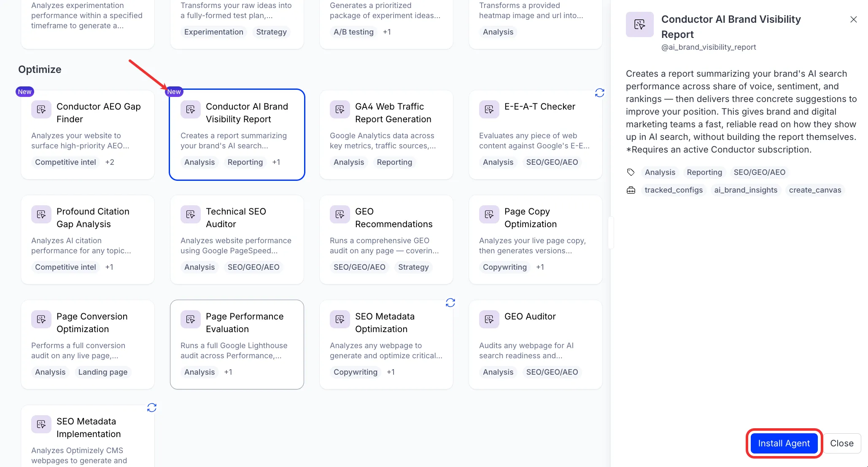
Task: Click the GEO Auditor agent icon
Action: [489, 319]
